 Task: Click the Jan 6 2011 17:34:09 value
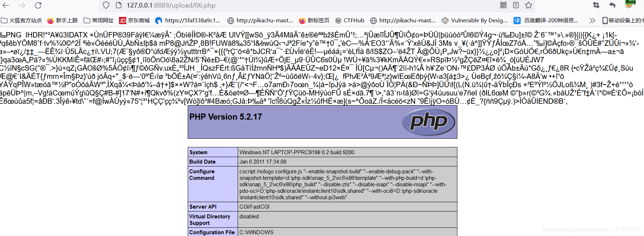click(x=263, y=162)
